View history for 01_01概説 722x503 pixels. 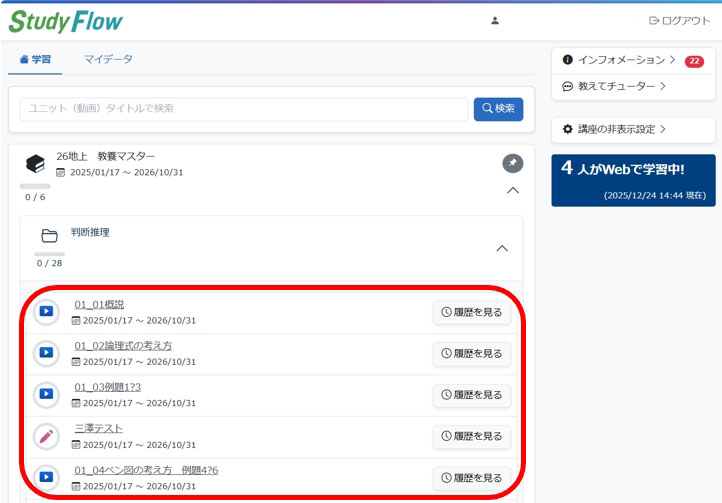point(472,313)
